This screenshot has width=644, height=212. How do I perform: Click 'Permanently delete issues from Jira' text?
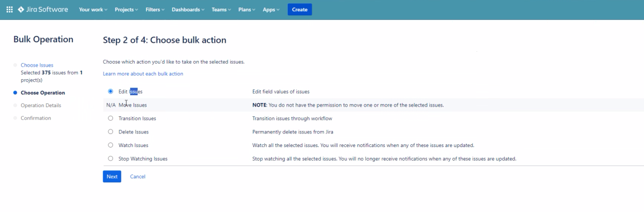(x=292, y=132)
